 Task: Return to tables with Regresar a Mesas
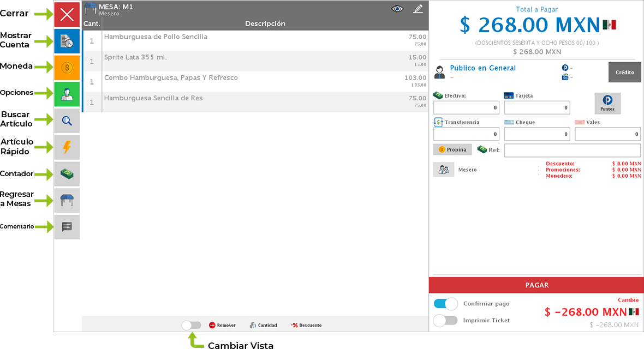(67, 201)
